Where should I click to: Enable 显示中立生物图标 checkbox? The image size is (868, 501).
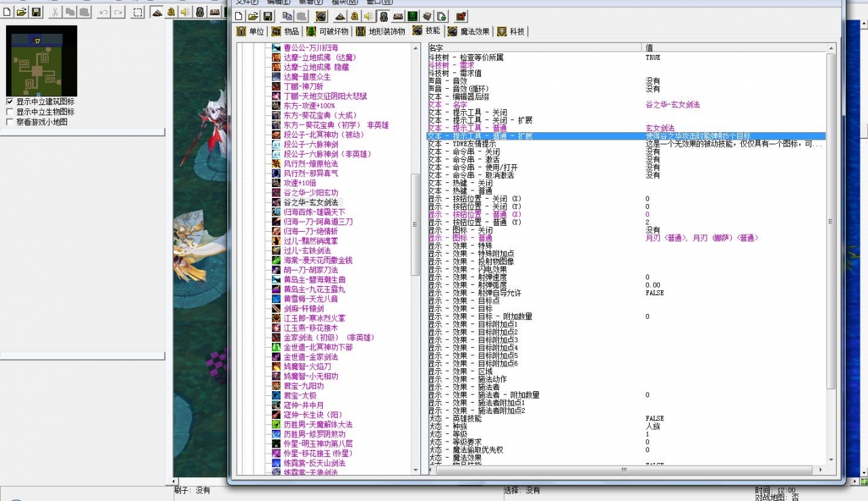(x=9, y=112)
